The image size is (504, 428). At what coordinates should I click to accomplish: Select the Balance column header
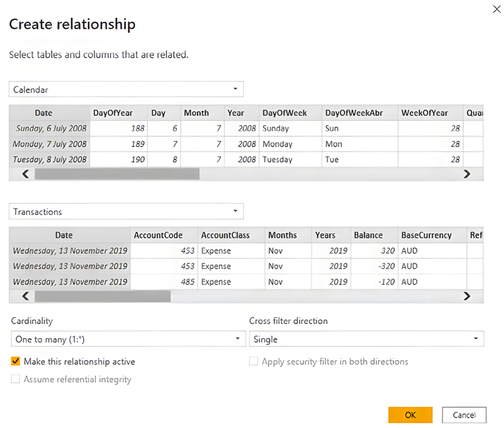369,235
